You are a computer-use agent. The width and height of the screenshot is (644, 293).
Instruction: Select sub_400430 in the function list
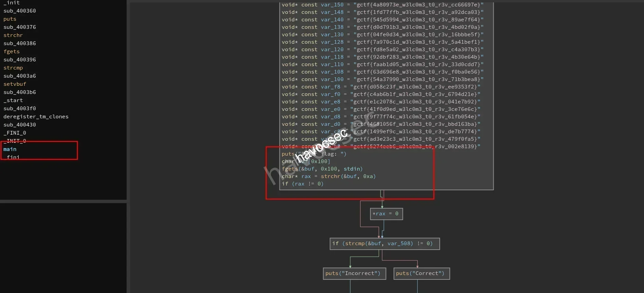pos(19,125)
